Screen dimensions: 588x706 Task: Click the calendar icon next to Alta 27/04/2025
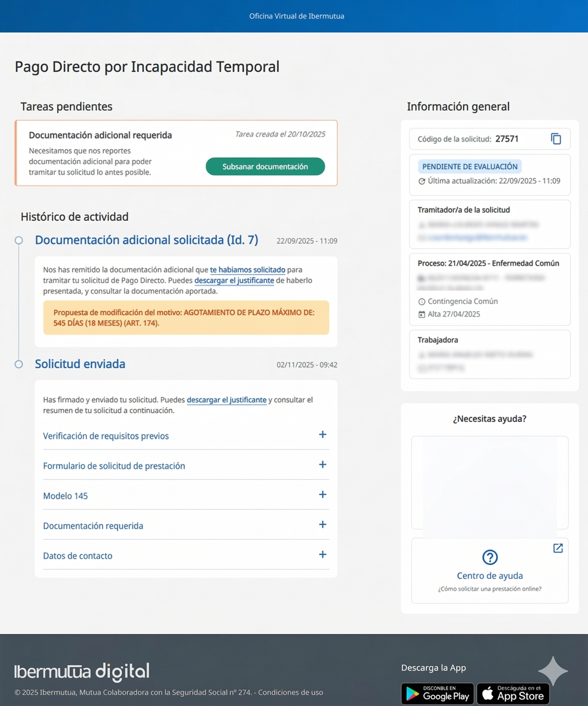tap(421, 314)
